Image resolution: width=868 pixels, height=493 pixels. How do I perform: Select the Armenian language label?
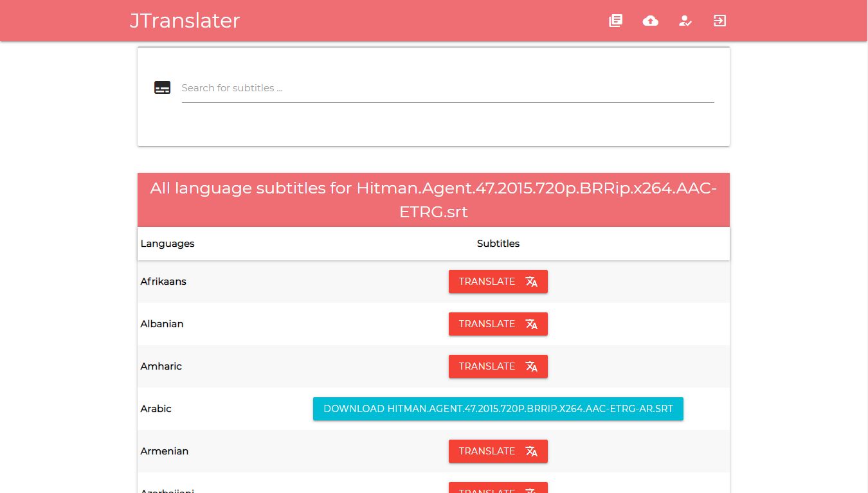(x=165, y=451)
